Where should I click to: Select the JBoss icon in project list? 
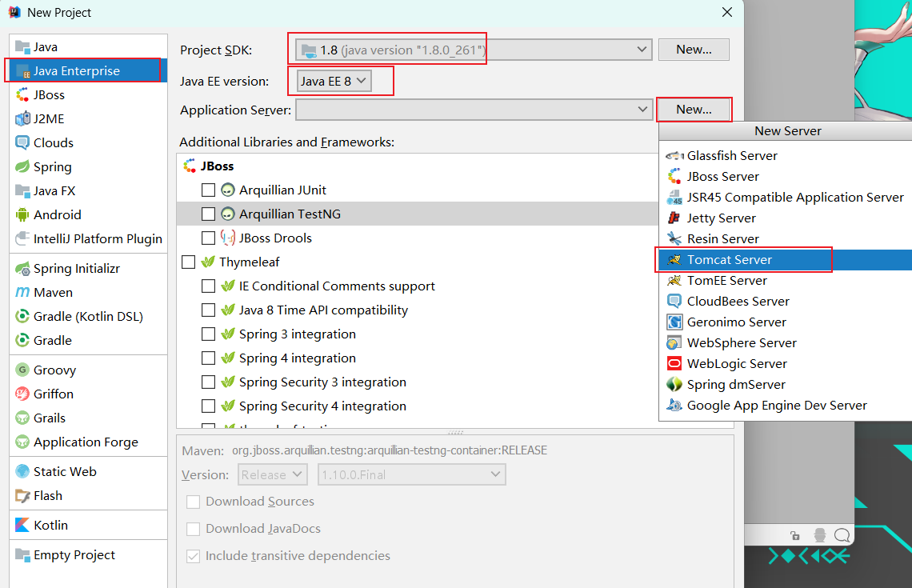(x=22, y=95)
